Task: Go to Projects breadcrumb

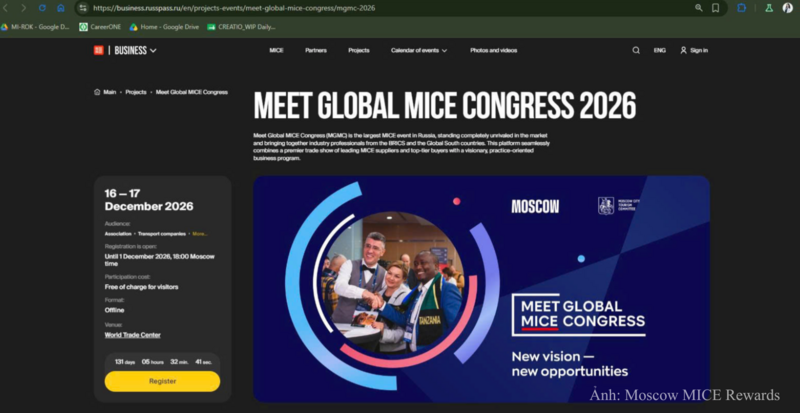Action: click(136, 92)
